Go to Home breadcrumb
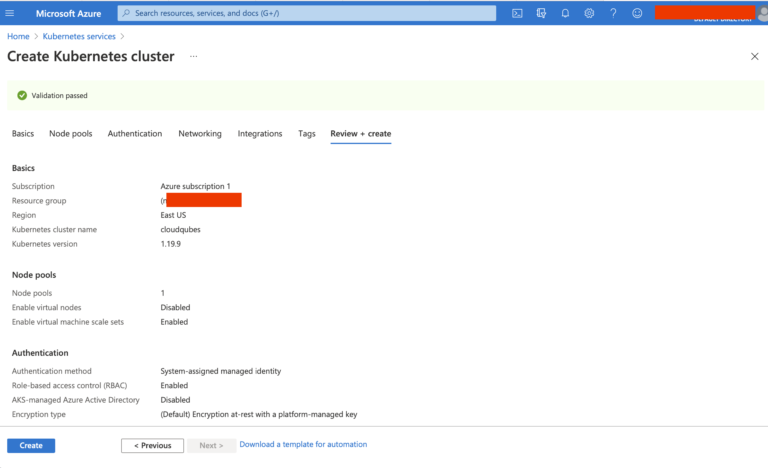Screen dimensions: 768x468 [x=18, y=36]
